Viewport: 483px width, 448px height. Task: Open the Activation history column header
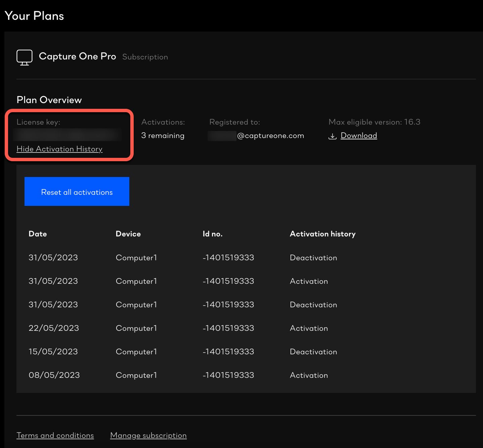[322, 234]
